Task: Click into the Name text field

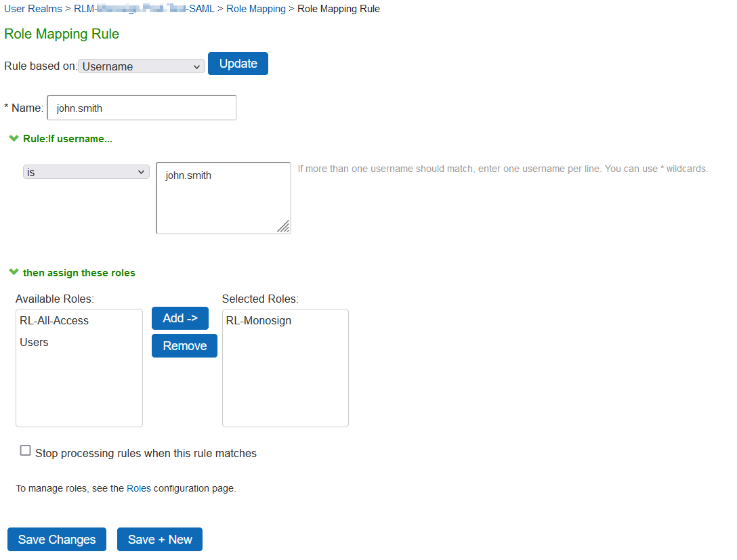Action: pos(142,108)
